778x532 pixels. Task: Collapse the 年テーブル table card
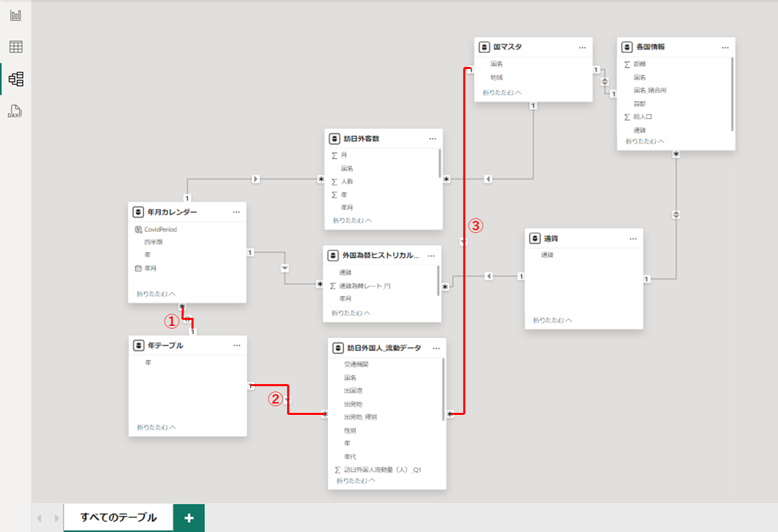[x=156, y=428]
